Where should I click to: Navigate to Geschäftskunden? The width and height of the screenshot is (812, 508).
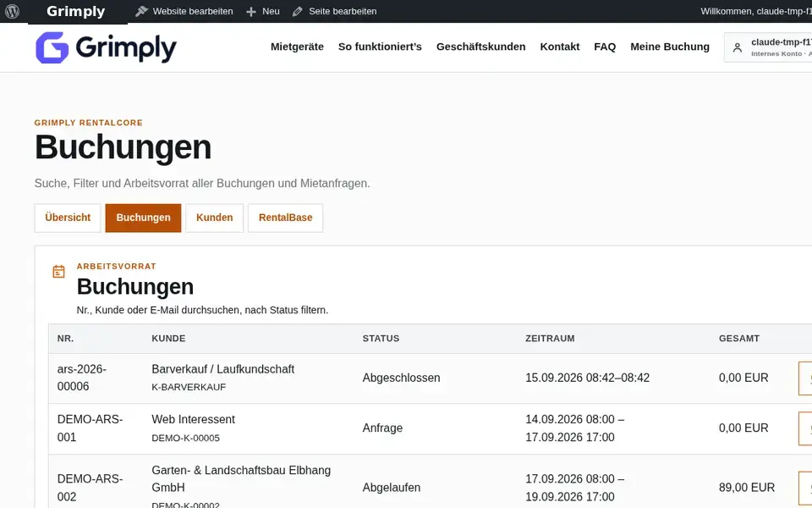tap(481, 47)
